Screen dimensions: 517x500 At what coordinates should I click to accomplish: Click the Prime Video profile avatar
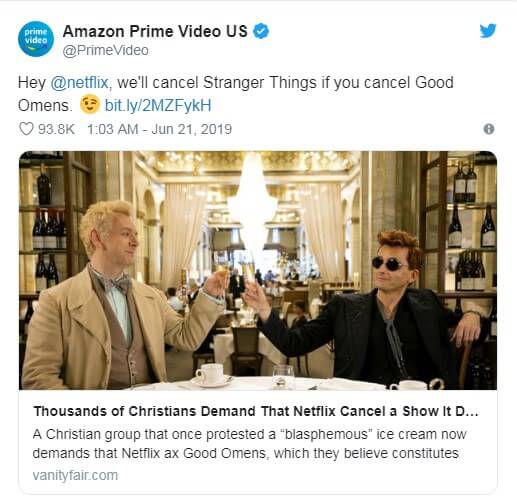(x=36, y=39)
